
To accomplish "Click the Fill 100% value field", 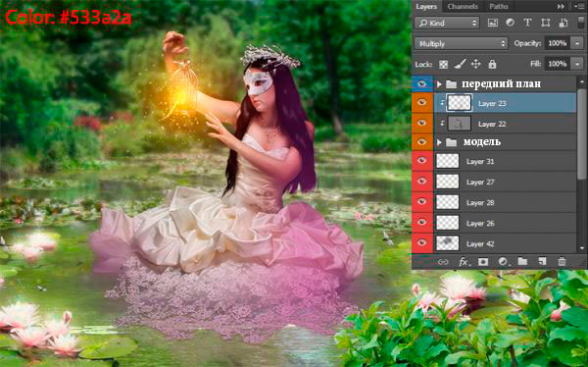I will tap(558, 64).
